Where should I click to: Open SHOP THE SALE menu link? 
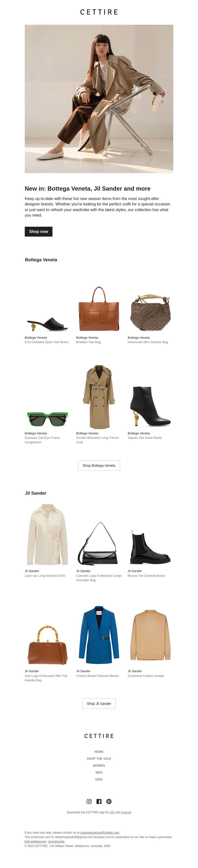tap(99, 758)
